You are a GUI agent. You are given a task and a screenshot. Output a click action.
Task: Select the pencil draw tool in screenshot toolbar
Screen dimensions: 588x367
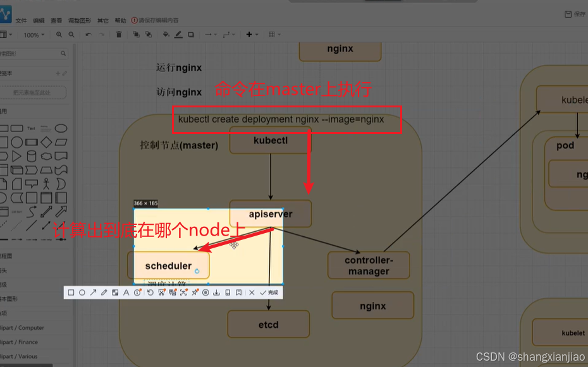104,292
